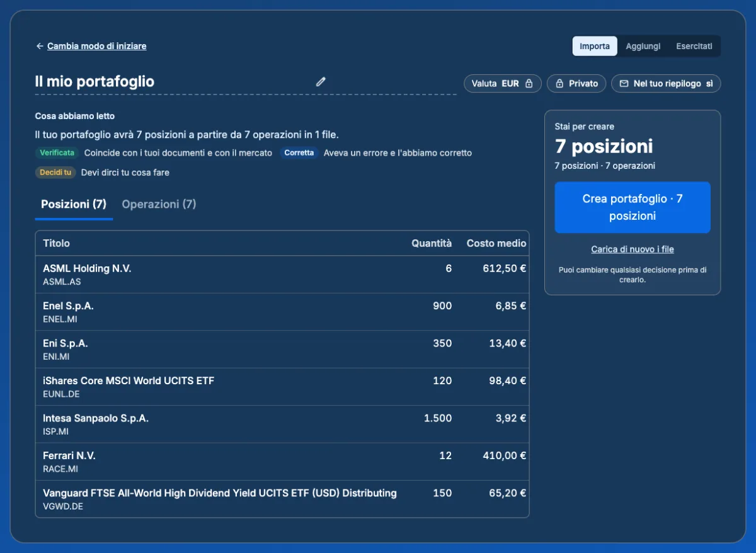Click quantity 350 in Eni row

tap(442, 343)
